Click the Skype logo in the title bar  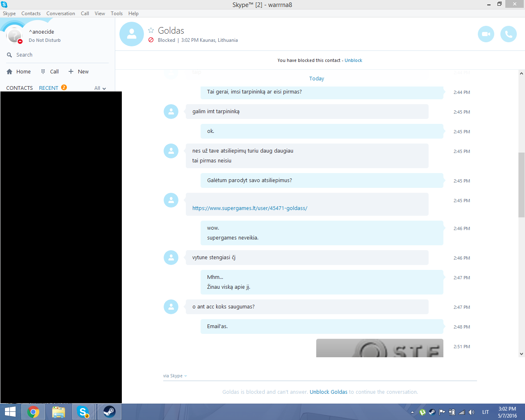tap(4, 5)
